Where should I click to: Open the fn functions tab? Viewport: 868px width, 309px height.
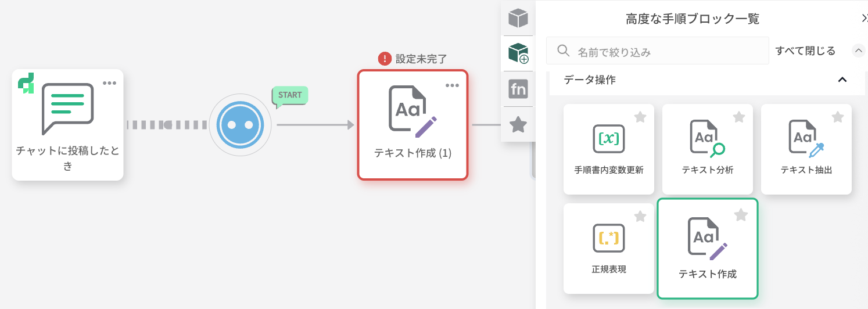pos(518,89)
